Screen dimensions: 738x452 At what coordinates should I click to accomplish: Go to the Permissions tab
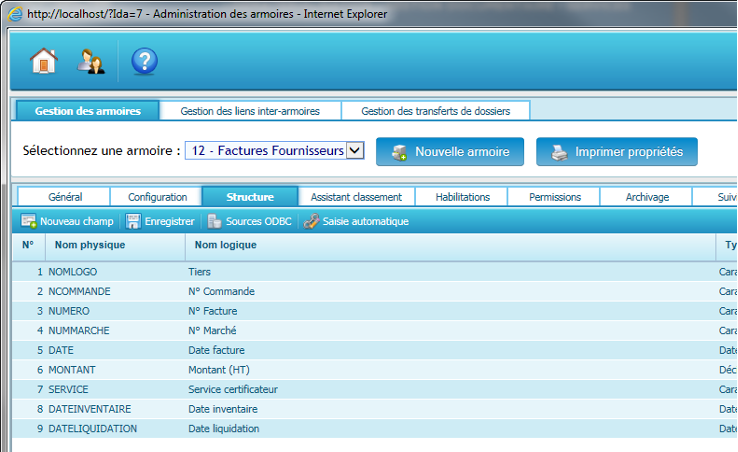[x=555, y=197]
